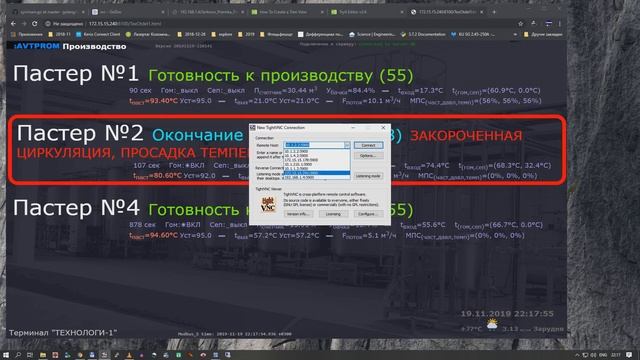Open Windows taskbar search
The height and width of the screenshot is (360, 640).
click(x=18, y=355)
